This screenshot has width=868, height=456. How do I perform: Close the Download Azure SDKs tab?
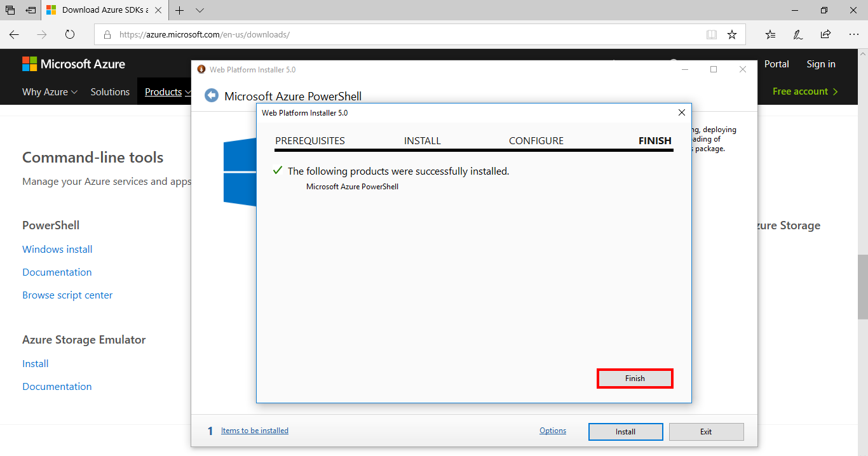(x=158, y=10)
